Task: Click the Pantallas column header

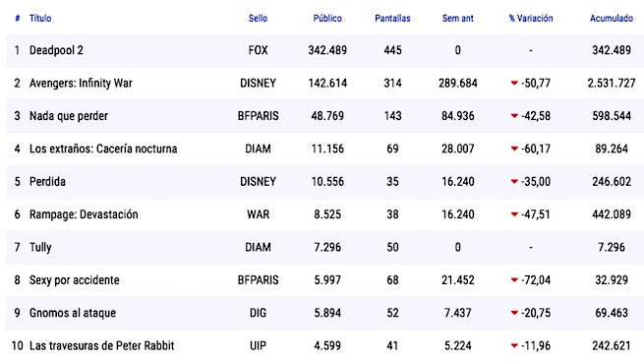Action: [x=392, y=18]
